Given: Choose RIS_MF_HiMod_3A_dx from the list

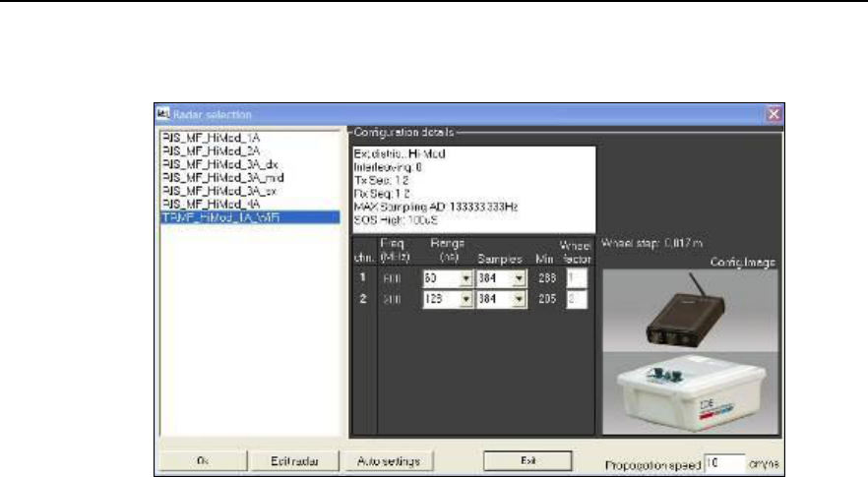Looking at the screenshot, I should coord(219,164).
